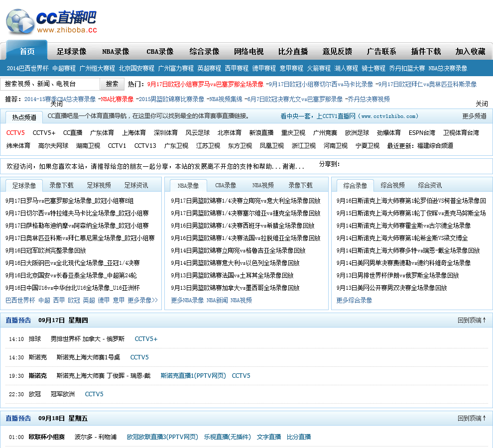Open the 首页 navigation tab
493x448 pixels.
tap(27, 51)
